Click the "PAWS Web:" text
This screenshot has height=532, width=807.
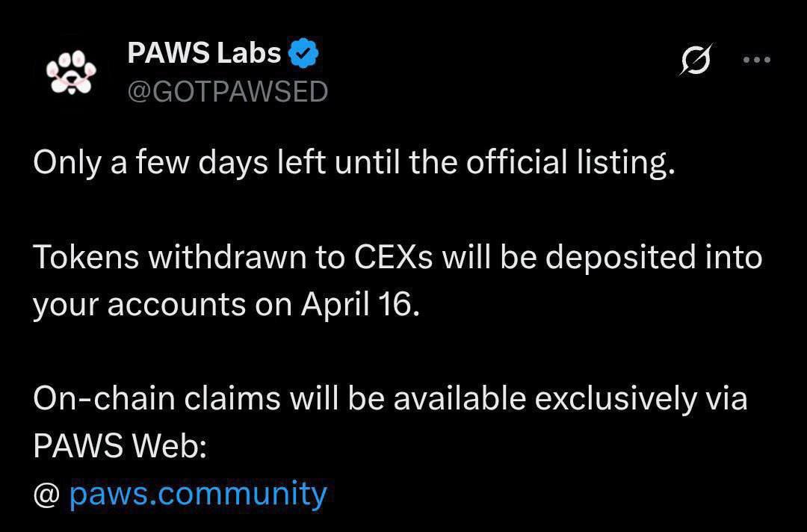[x=120, y=446]
